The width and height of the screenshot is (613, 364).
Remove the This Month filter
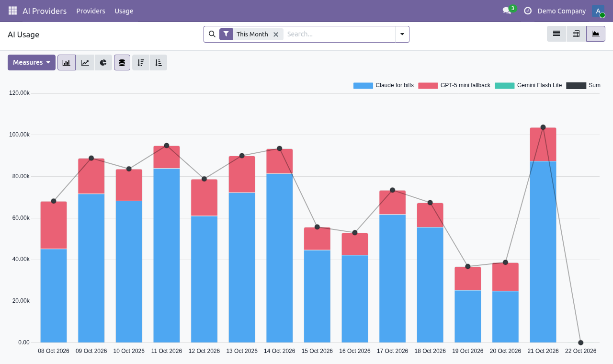(x=276, y=34)
